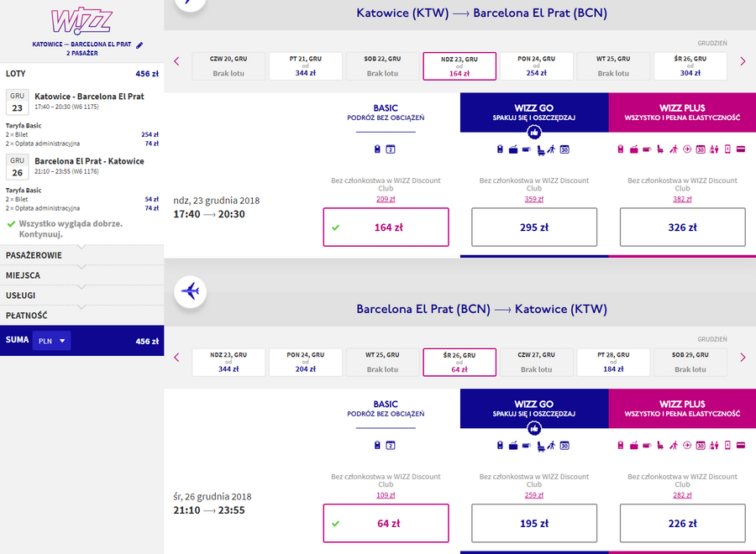This screenshot has width=756, height=554.
Task: Select the outbound WIZZ GO fare 295 zł
Action: (533, 227)
